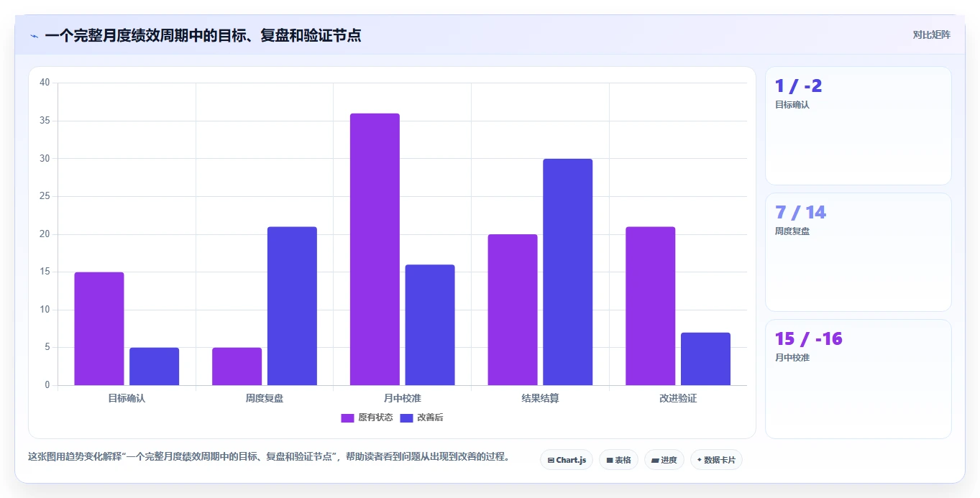The height and width of the screenshot is (498, 980).
Task: Click the blue 改善后 legend swatch
Action: tap(406, 418)
